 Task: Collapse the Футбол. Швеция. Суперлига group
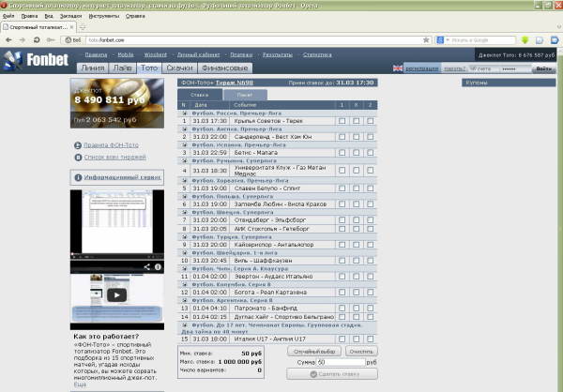coord(184,212)
